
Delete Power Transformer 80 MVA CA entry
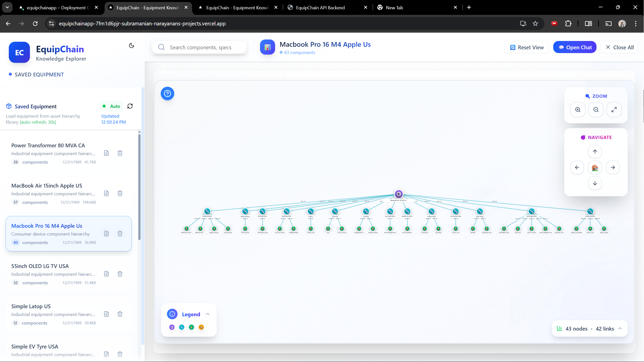coord(120,153)
